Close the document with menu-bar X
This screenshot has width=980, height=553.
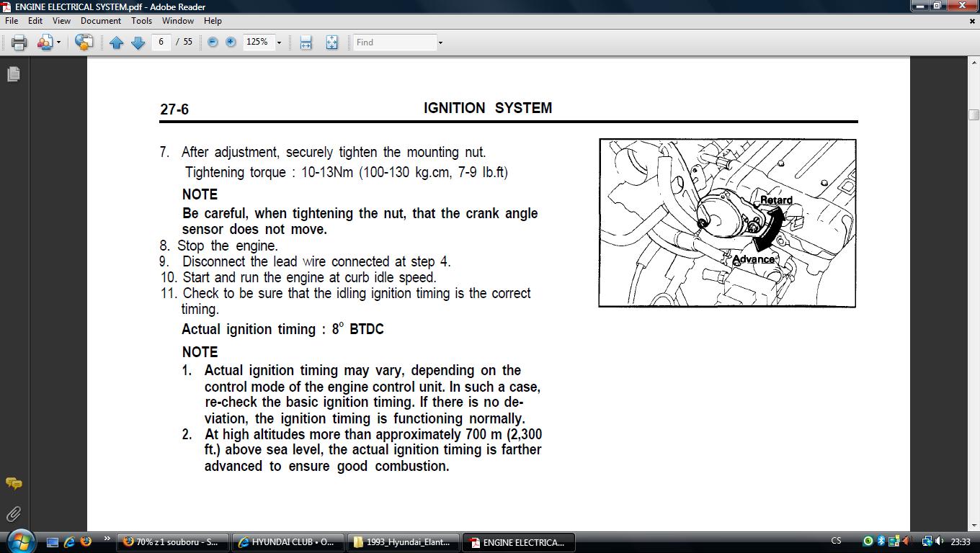coord(972,21)
